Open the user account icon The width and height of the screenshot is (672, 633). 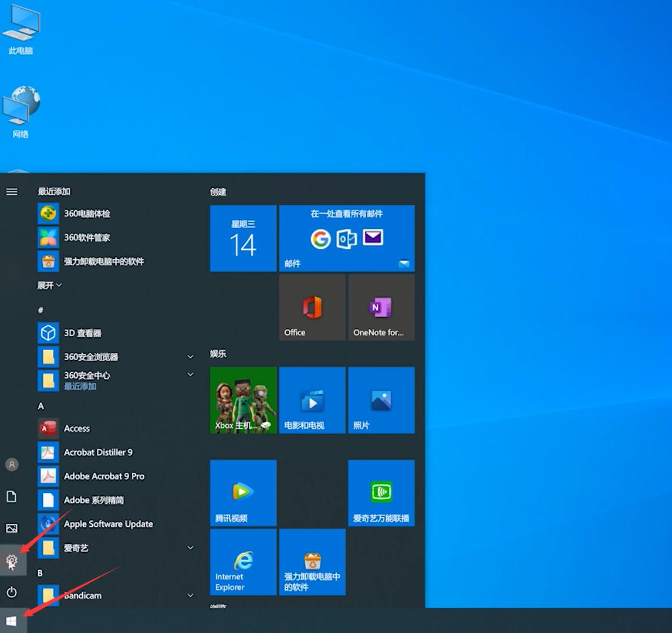(x=12, y=464)
